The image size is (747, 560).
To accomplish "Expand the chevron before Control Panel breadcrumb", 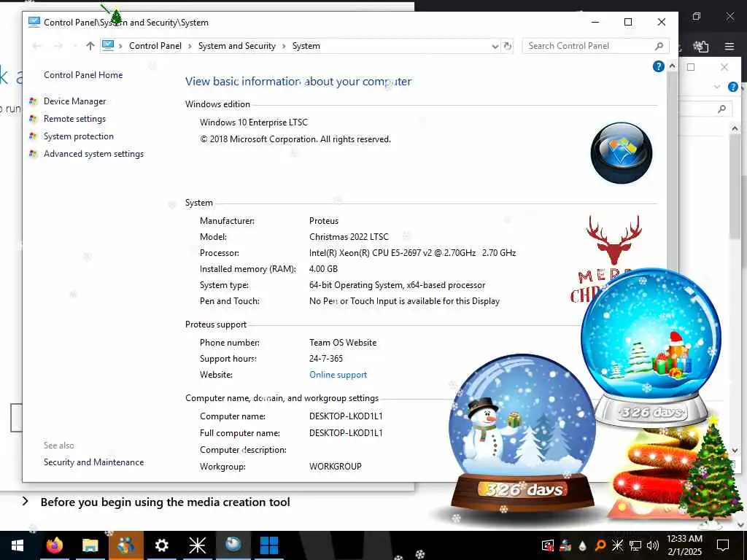I will (120, 46).
